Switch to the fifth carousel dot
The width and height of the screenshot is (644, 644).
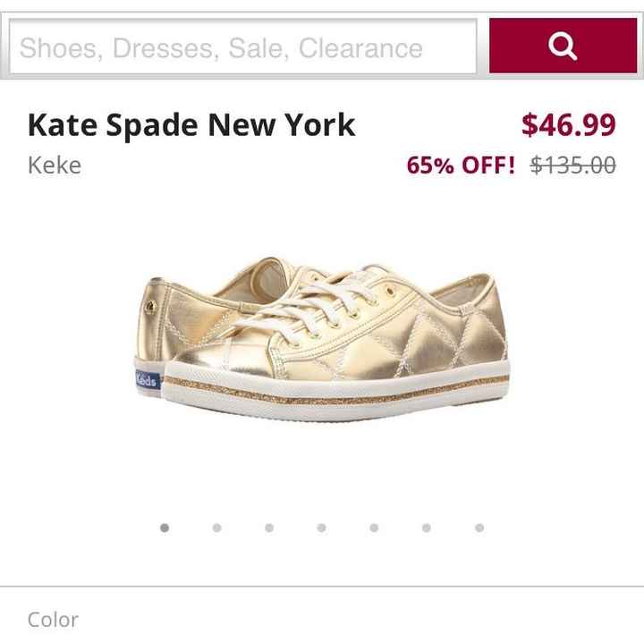click(x=374, y=528)
